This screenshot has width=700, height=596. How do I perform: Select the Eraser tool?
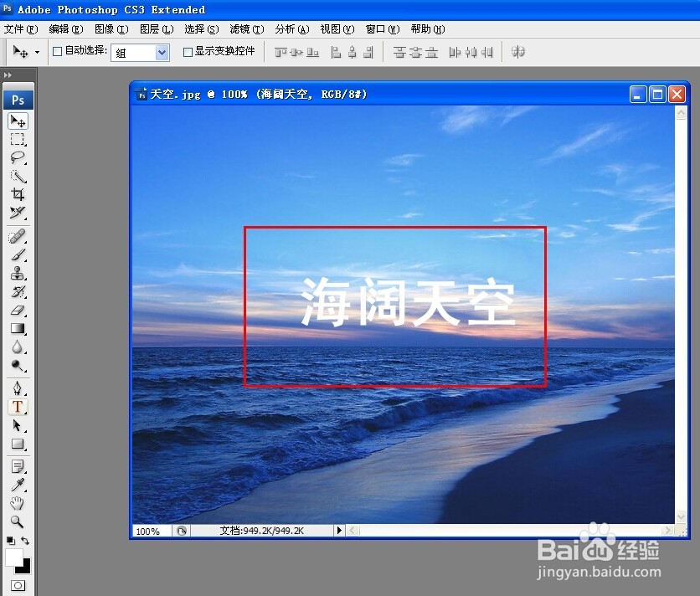pos(18,311)
